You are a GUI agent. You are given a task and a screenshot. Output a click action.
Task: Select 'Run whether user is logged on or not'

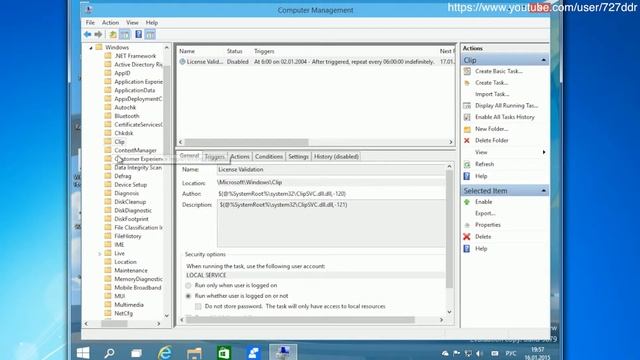point(188,296)
